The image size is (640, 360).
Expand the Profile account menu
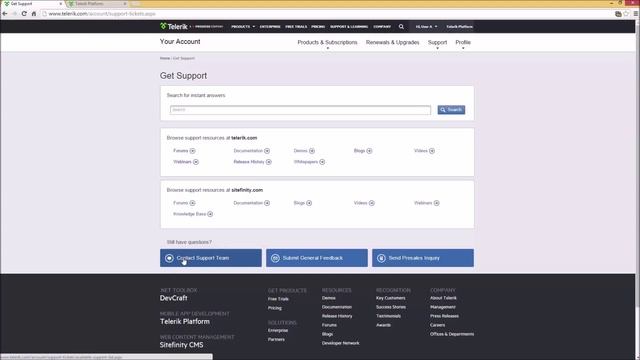(x=463, y=44)
